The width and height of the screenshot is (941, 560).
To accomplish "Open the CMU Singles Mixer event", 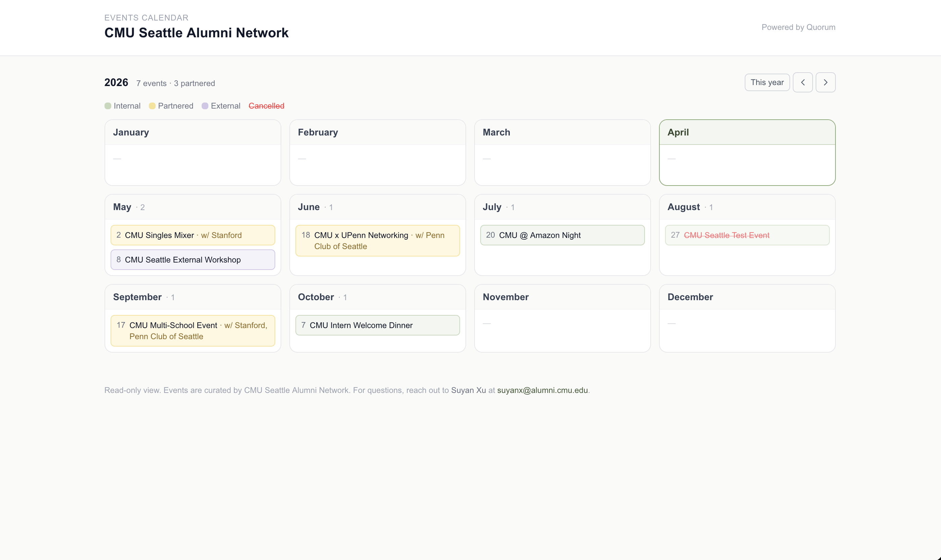I will pos(193,235).
